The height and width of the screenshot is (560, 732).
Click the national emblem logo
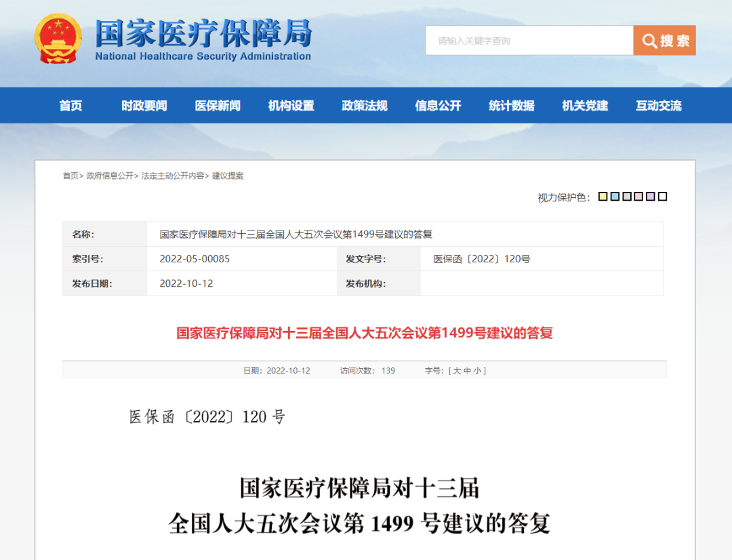click(x=58, y=39)
